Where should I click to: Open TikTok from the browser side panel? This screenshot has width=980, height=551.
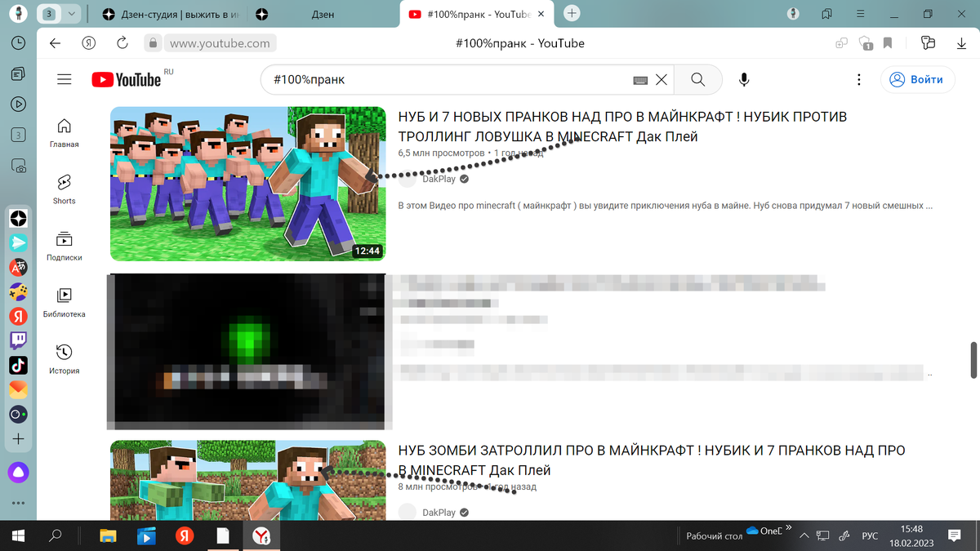(x=18, y=365)
